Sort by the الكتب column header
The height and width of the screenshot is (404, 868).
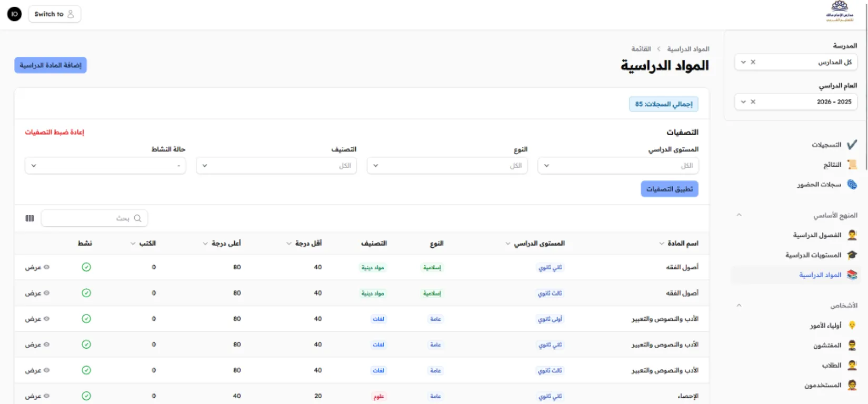pos(143,243)
